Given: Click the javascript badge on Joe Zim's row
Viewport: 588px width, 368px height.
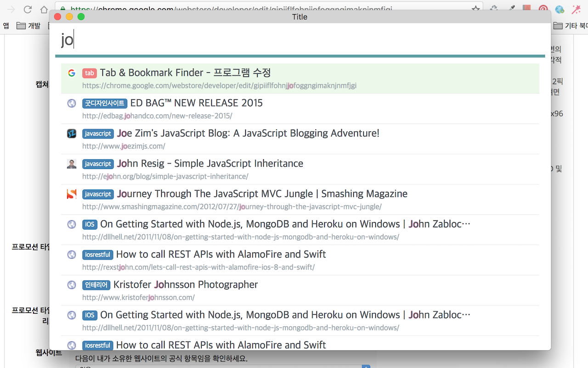Looking at the screenshot, I should click(x=98, y=134).
